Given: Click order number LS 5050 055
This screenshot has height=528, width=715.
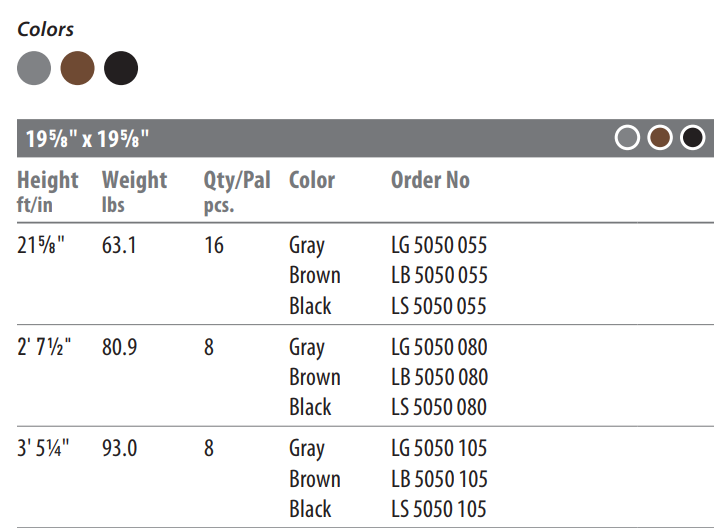Looking at the screenshot, I should coord(439,306).
